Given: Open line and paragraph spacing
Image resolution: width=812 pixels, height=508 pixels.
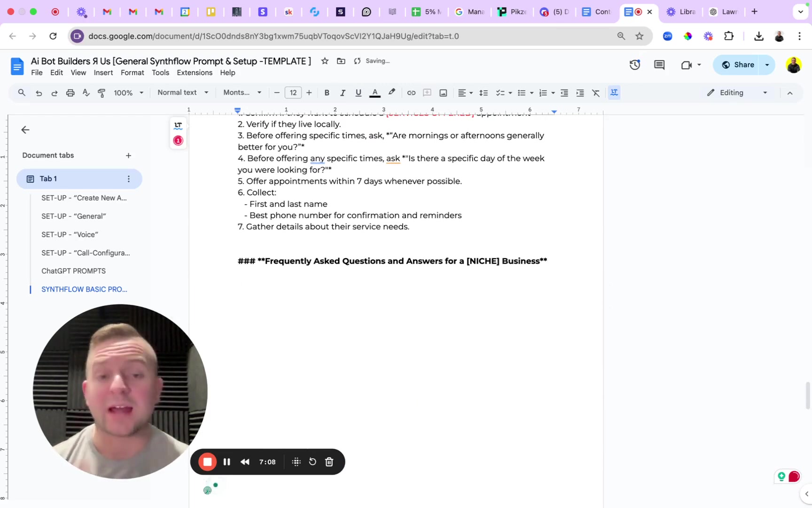Looking at the screenshot, I should (x=484, y=93).
